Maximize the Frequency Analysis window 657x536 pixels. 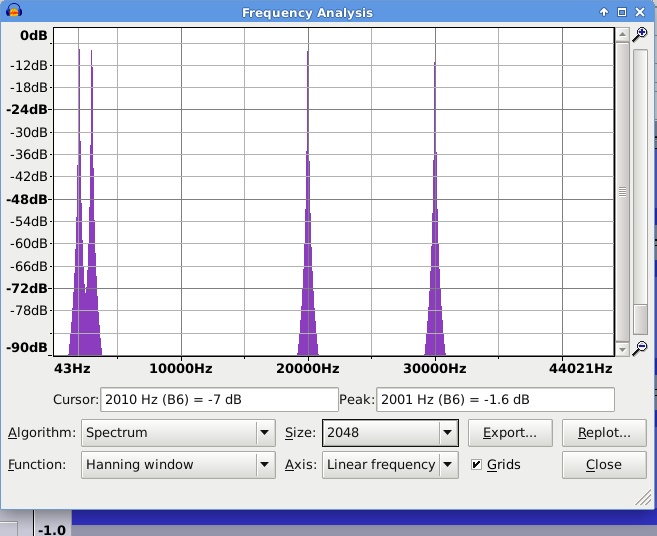point(622,12)
